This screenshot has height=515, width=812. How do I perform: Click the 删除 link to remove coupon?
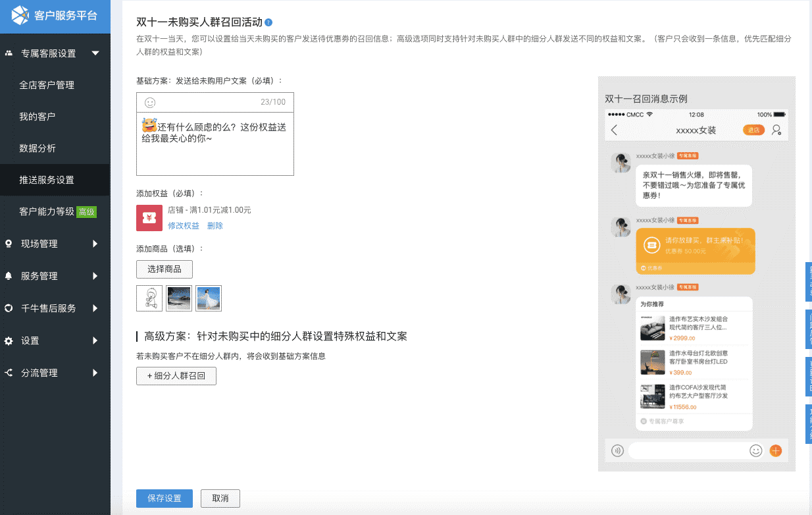215,226
